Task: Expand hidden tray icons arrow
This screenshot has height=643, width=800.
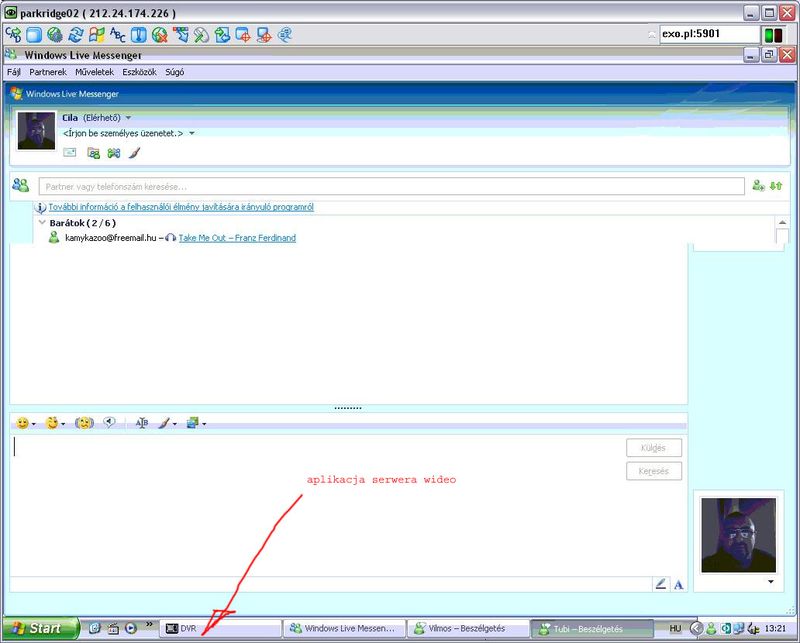Action: (x=696, y=628)
